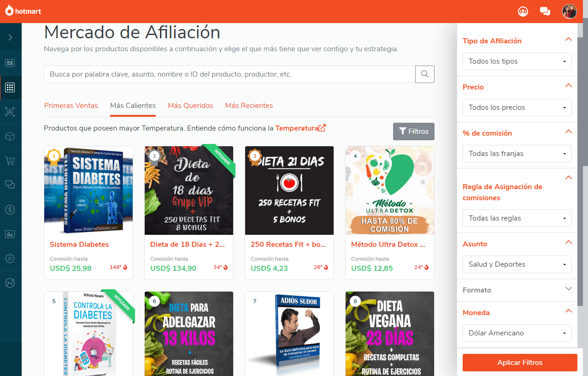
Task: Collapse the Tipo de Afiliación section chevron
Action: (x=568, y=39)
